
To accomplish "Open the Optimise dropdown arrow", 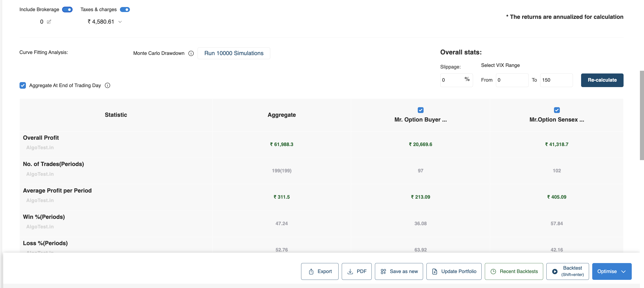I will (623, 271).
